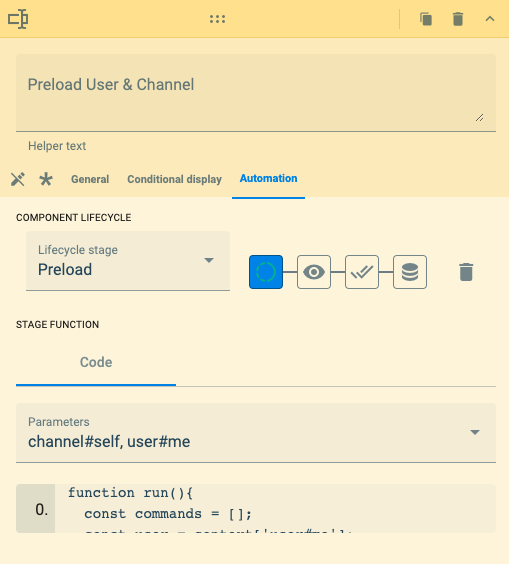Image resolution: width=509 pixels, height=564 pixels.
Task: Select the Automation tab
Action: 268,178
